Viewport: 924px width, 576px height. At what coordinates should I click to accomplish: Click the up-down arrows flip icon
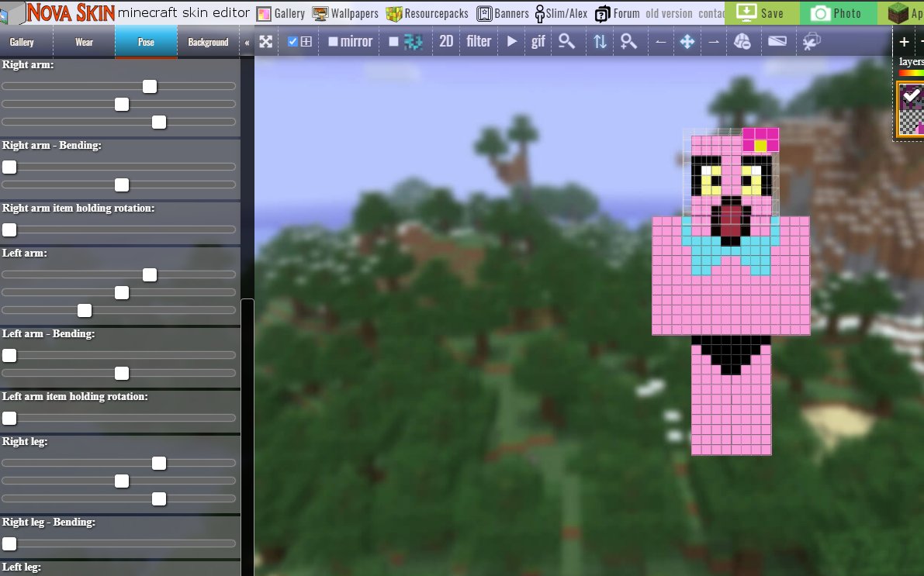[x=600, y=41]
